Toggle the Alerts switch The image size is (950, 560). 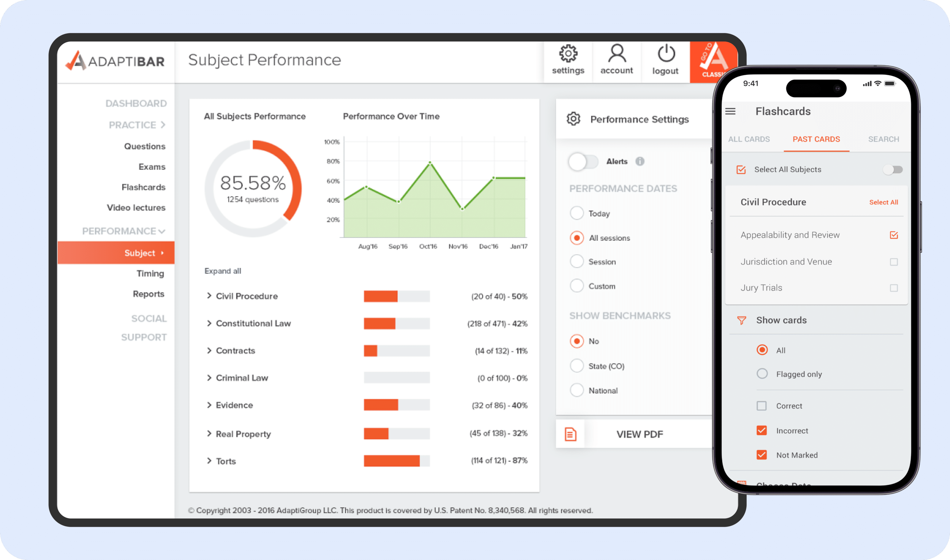pyautogui.click(x=583, y=161)
